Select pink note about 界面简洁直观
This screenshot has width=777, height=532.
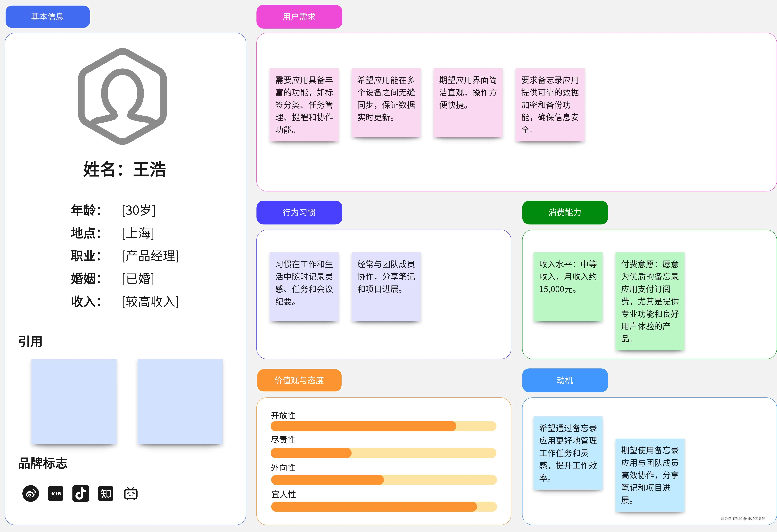coord(468,103)
